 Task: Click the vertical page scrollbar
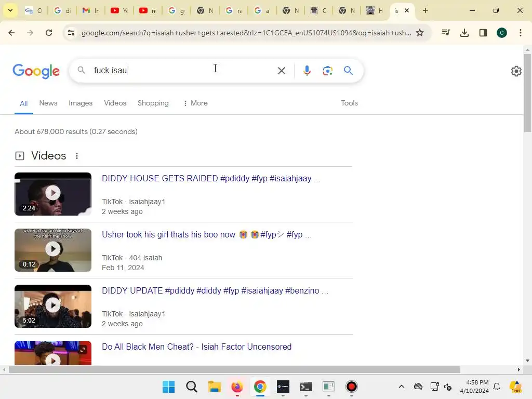[527, 94]
